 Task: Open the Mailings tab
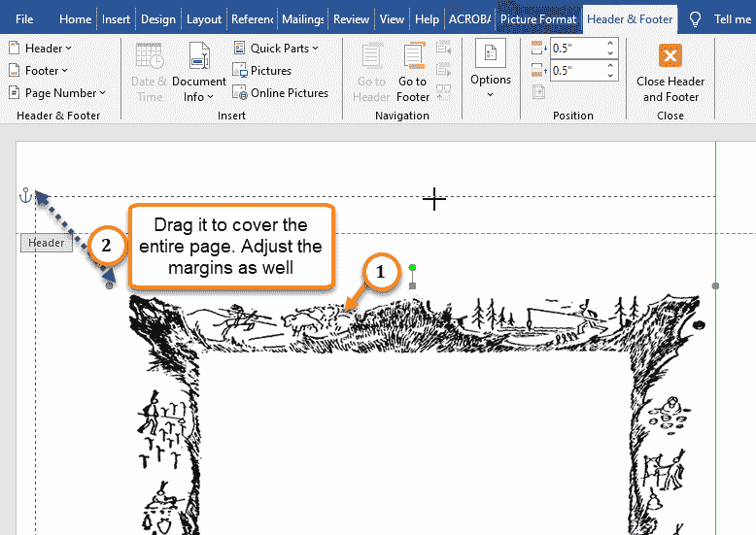(303, 19)
